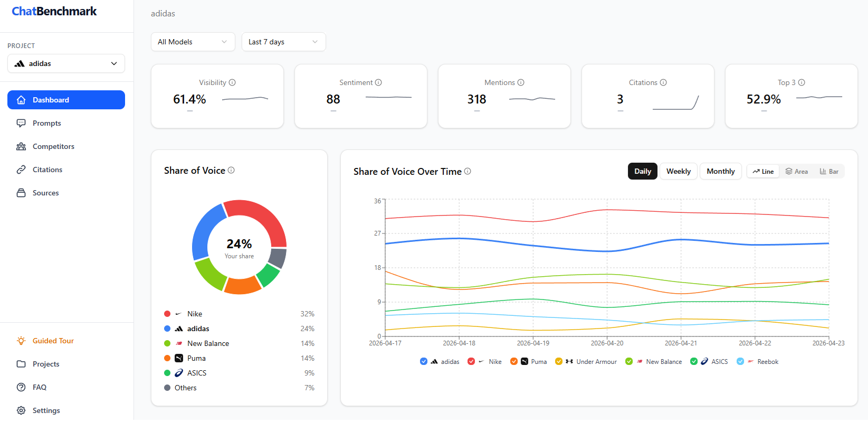Switch chart type to Bar
Screen dimensions: 868x422
coord(829,171)
